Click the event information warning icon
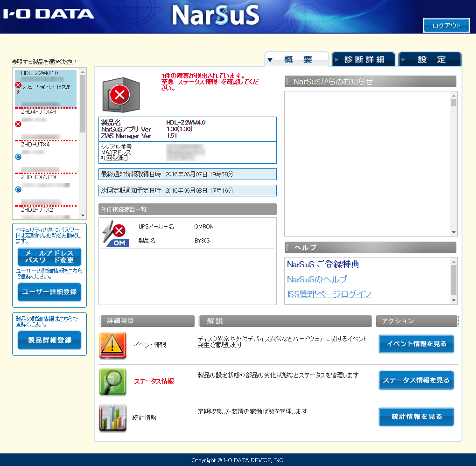The image size is (476, 466). point(112,345)
